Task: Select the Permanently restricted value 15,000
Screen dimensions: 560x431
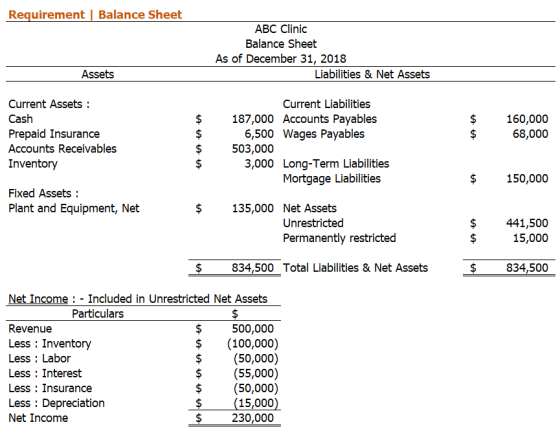Action: tap(530, 238)
